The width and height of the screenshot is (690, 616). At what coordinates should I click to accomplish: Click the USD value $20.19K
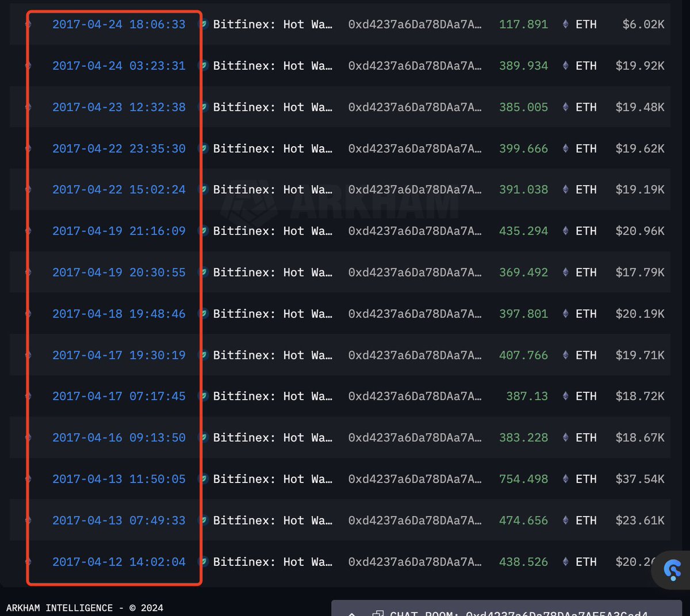(640, 313)
